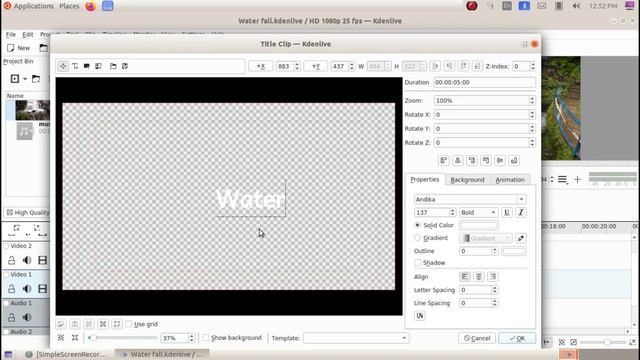Viewport: 640px width, 360px height.
Task: Click the vertical-center align icon below Rotate Z
Action: (500, 160)
